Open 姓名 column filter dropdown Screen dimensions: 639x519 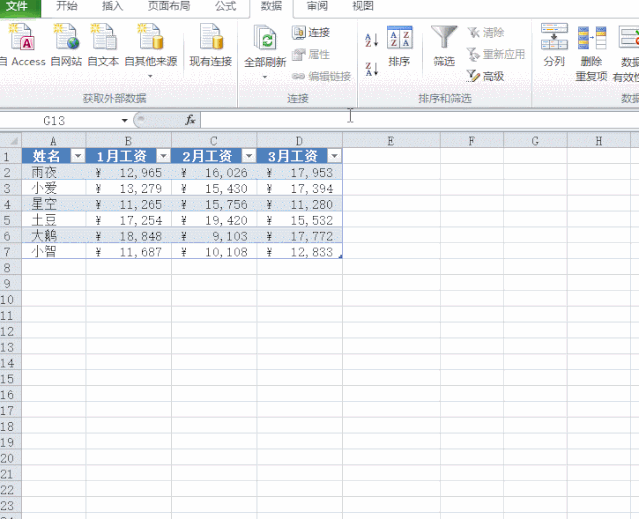pyautogui.click(x=78, y=156)
